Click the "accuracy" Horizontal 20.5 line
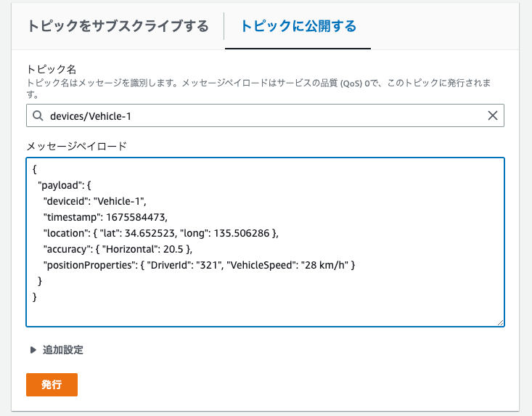532x416 pixels. click(x=118, y=249)
